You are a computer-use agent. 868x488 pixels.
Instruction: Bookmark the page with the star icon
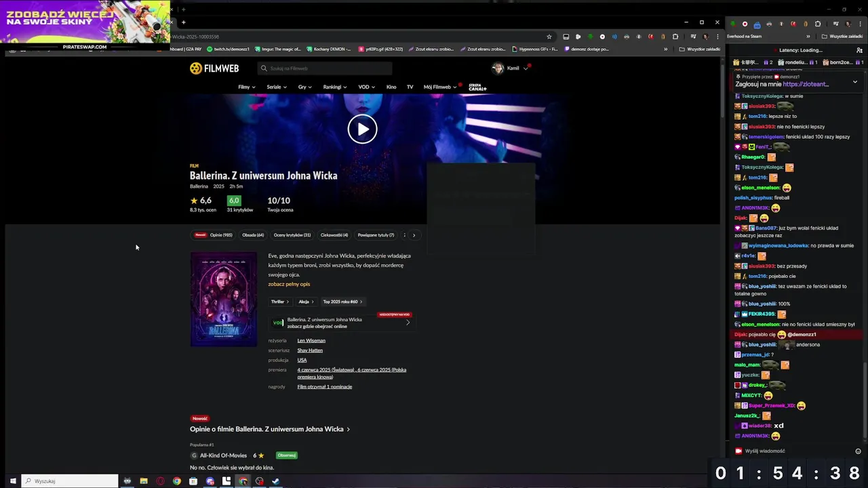pyautogui.click(x=549, y=37)
